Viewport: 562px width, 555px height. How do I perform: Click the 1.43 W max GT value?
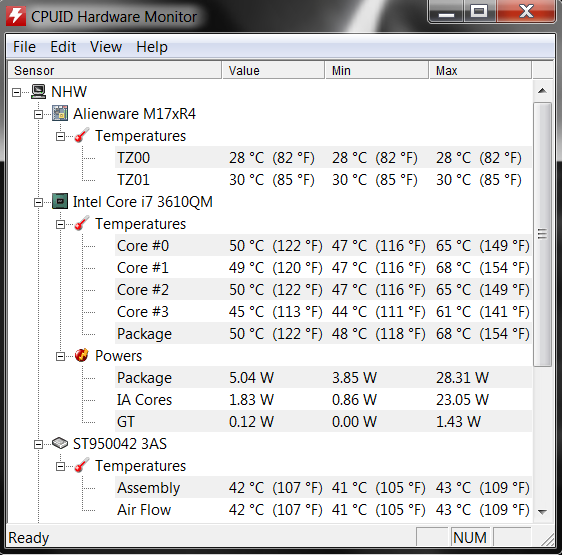pyautogui.click(x=458, y=422)
